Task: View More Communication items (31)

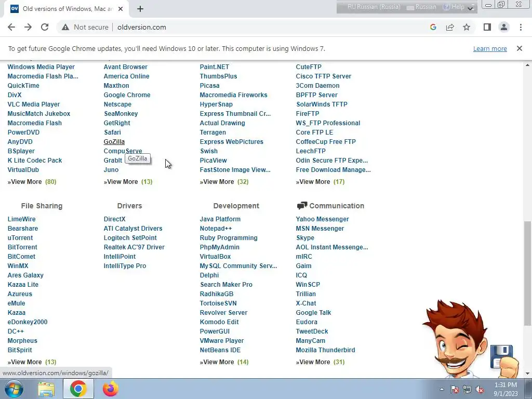Action: click(x=320, y=362)
